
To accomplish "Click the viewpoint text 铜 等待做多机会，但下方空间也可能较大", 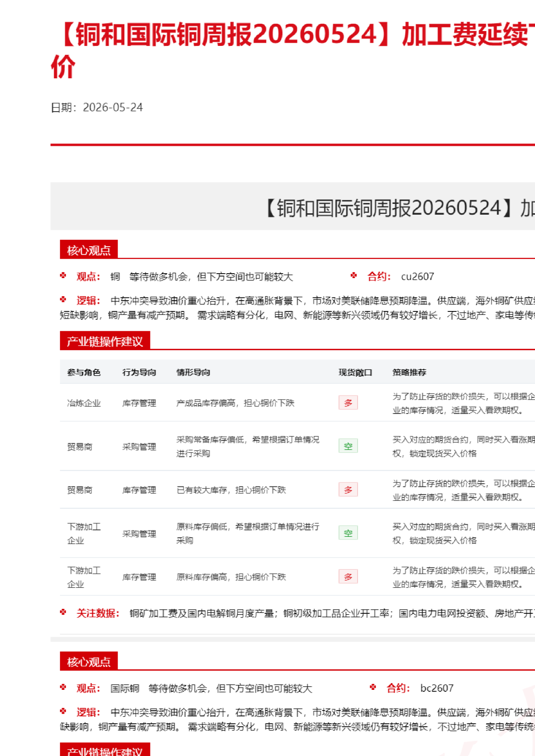I will click(202, 276).
